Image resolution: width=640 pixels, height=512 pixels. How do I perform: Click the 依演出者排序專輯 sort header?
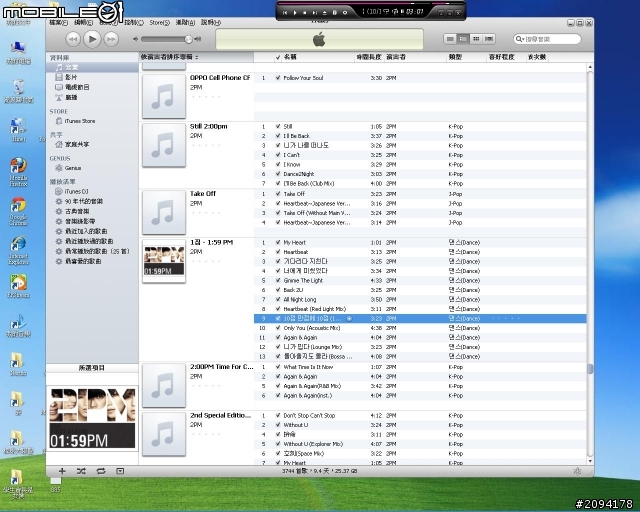196,57
